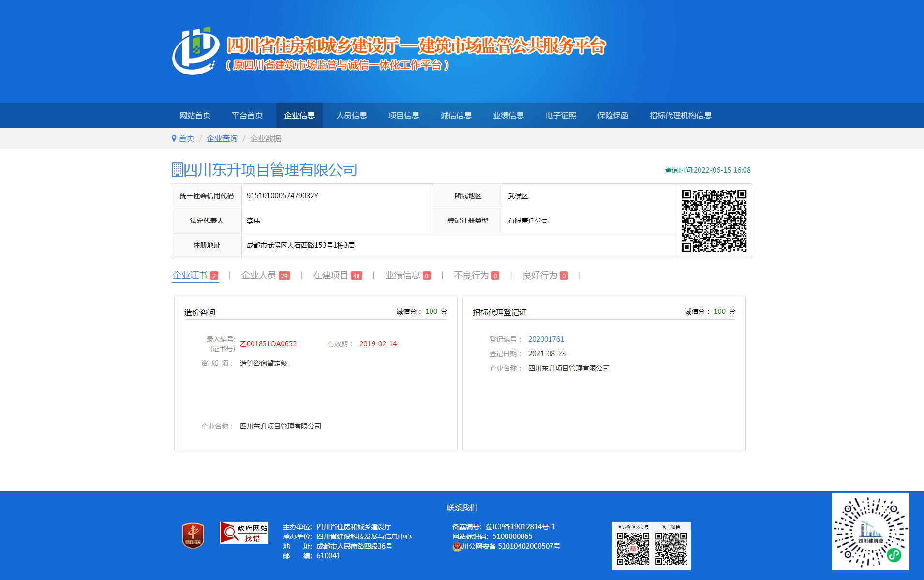Click the 蜀ICP备19012814号-1 filing link
This screenshot has width=924, height=580.
pos(521,527)
